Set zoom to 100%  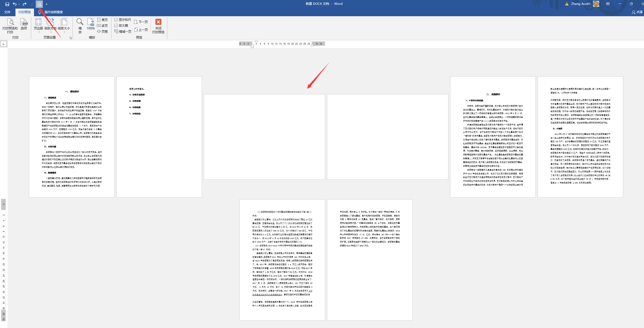point(91,24)
